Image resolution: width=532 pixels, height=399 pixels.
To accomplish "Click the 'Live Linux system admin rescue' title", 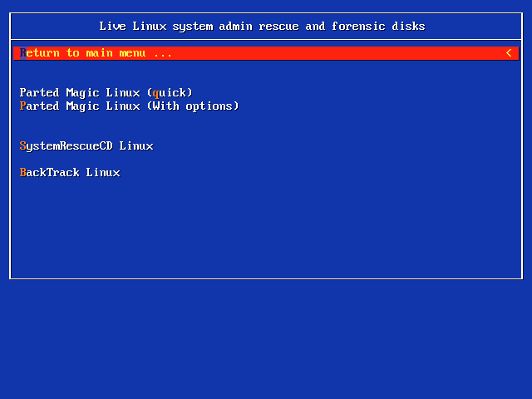I will point(262,27).
